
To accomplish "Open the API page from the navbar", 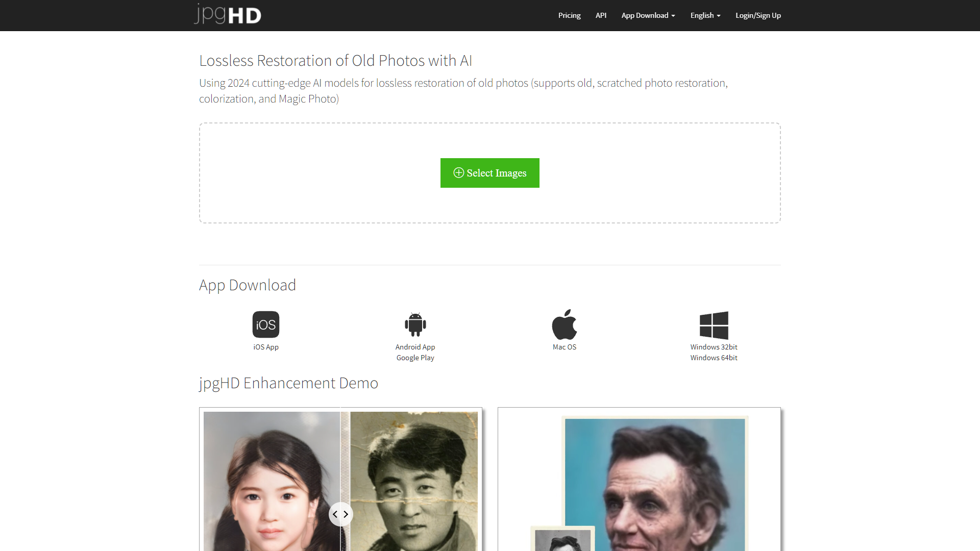I will (600, 15).
